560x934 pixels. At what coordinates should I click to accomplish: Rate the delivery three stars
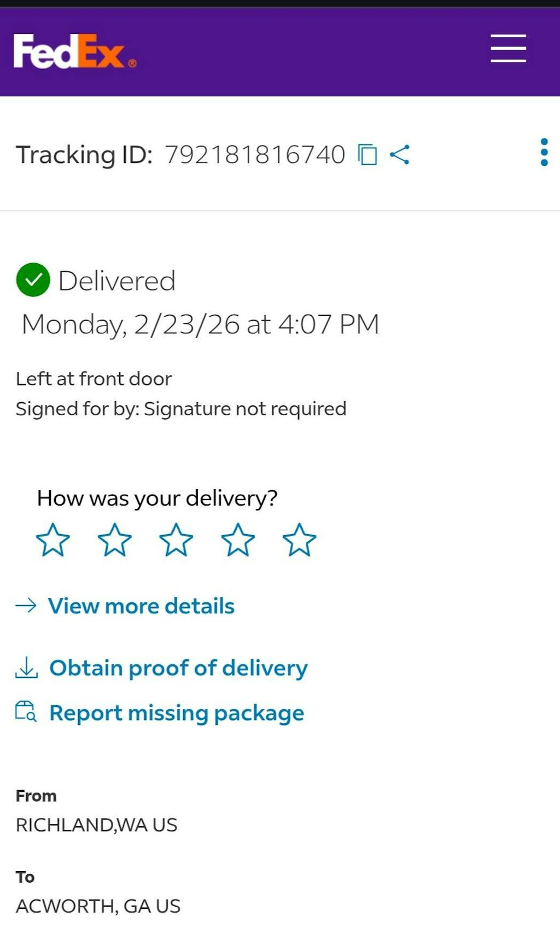pos(176,540)
